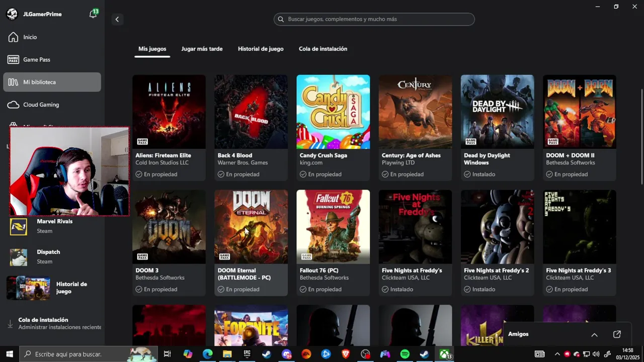Click DOOM Eternal (BATTLEMODE - PC) title
This screenshot has width=644, height=362.
click(244, 274)
